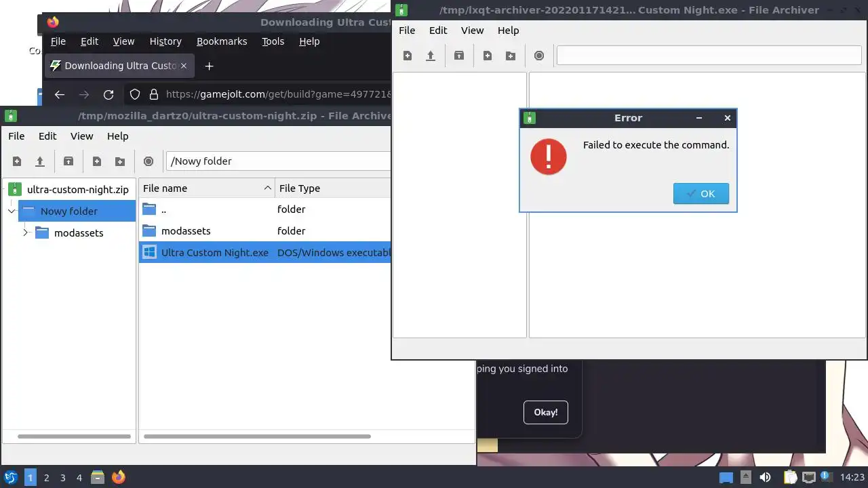Click Add folder icon in ultra-custom-night.zip archiver
The height and width of the screenshot is (488, 868).
(x=120, y=161)
